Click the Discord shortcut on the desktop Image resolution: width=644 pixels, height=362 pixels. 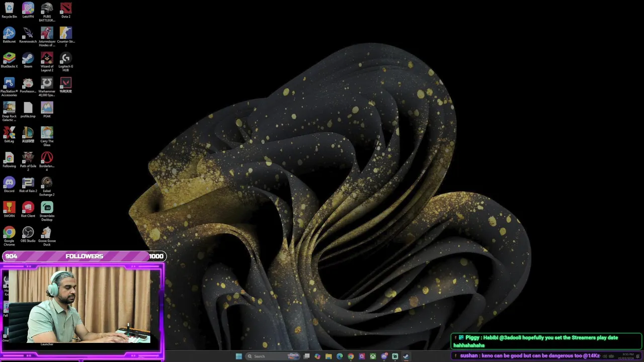click(x=9, y=185)
